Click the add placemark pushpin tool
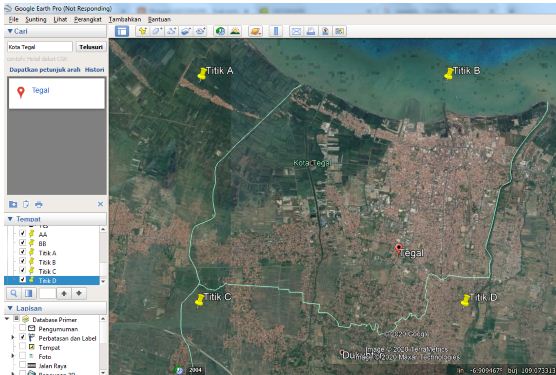Screen dimensions: 556x375 coord(143,31)
